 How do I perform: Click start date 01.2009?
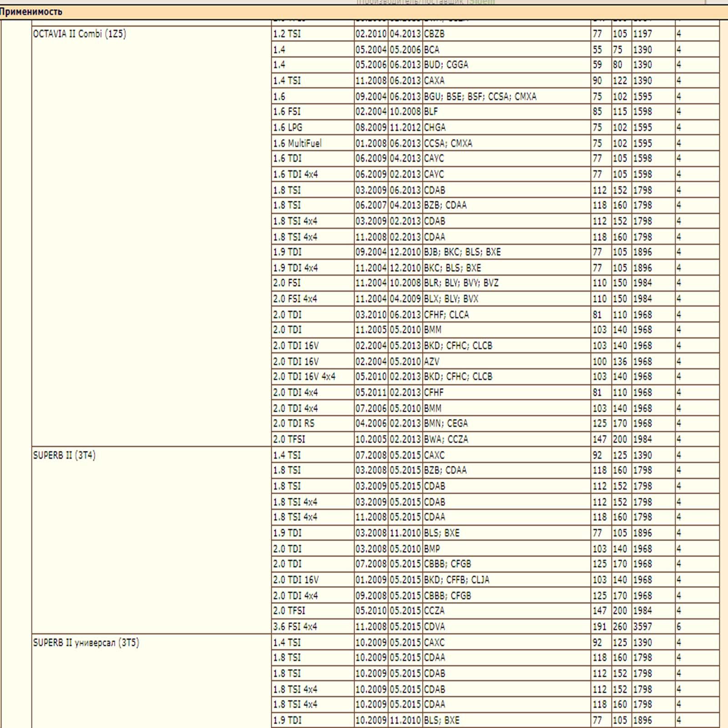click(x=371, y=580)
